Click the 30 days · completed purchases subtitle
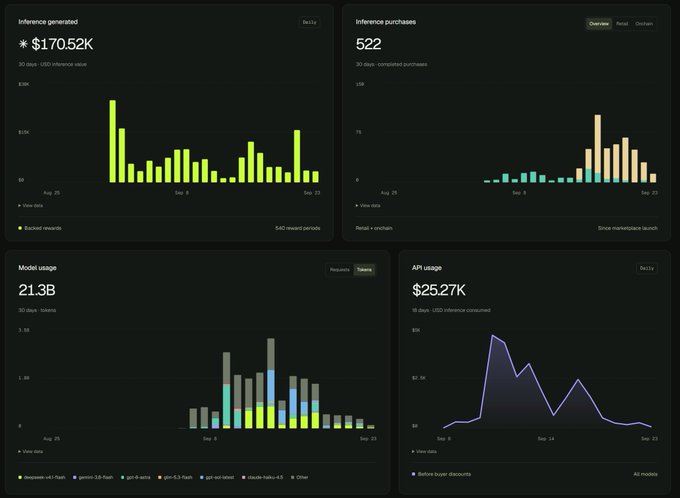The image size is (680, 498). click(x=391, y=64)
